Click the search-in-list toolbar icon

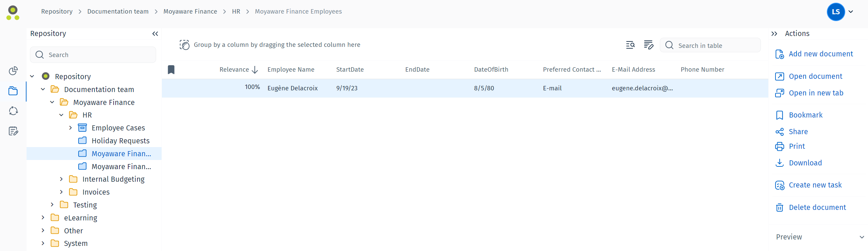(630, 45)
